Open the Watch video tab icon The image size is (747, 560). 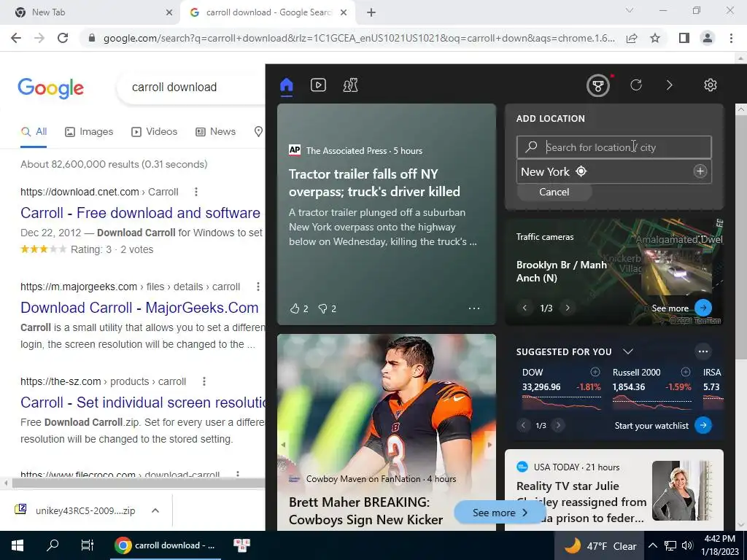(x=318, y=85)
